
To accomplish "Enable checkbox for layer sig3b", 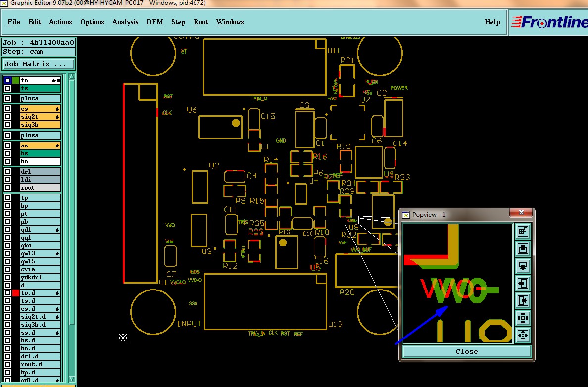I will 8,125.
